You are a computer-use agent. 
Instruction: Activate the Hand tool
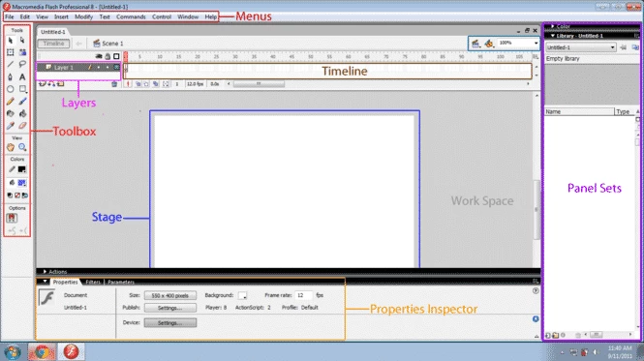11,147
